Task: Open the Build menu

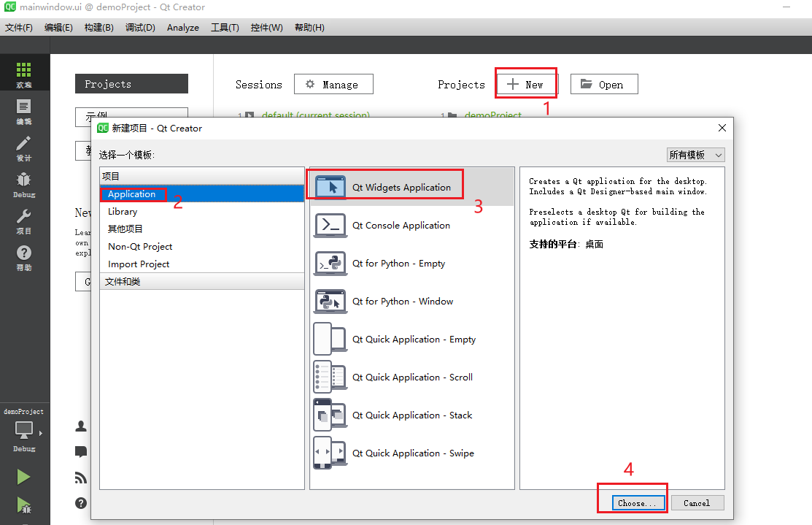Action: [x=99, y=28]
